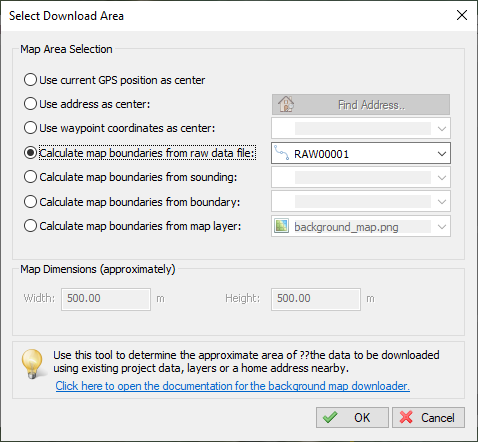Click the green checkmark on OK

[x=330, y=417]
